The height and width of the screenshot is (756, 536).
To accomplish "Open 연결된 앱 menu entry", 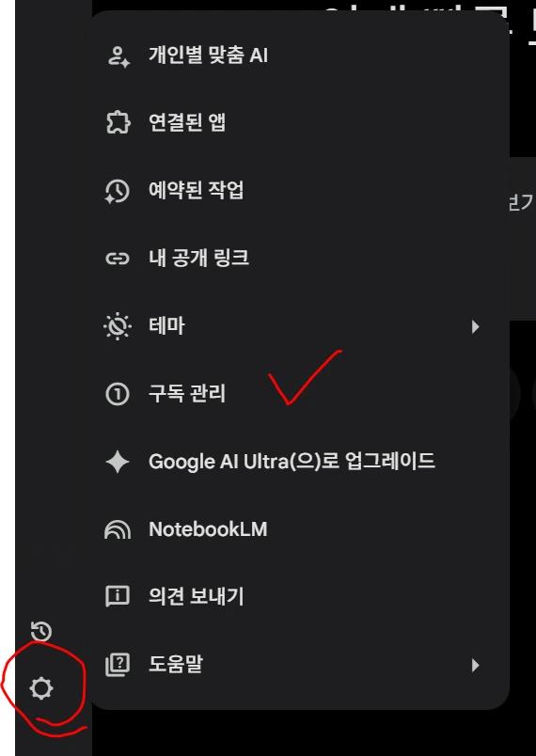I will point(300,123).
